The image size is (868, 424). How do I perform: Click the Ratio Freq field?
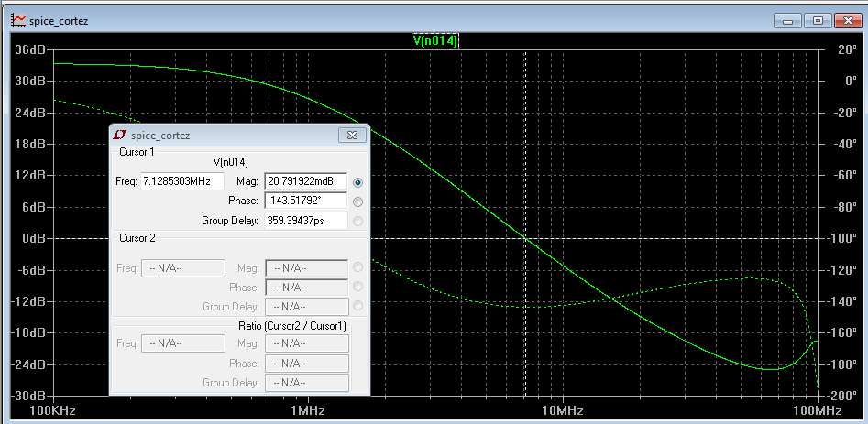(x=183, y=343)
